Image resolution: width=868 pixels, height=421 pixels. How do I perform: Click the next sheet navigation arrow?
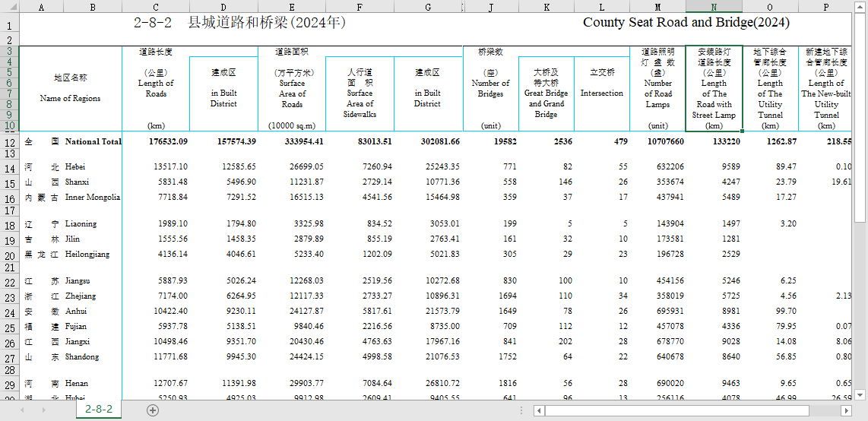(x=43, y=410)
